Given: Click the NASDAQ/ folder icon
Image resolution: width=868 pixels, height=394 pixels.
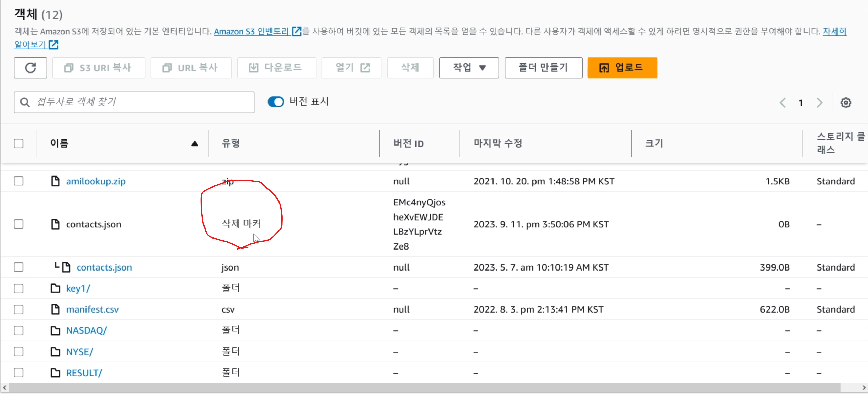Looking at the screenshot, I should point(55,330).
